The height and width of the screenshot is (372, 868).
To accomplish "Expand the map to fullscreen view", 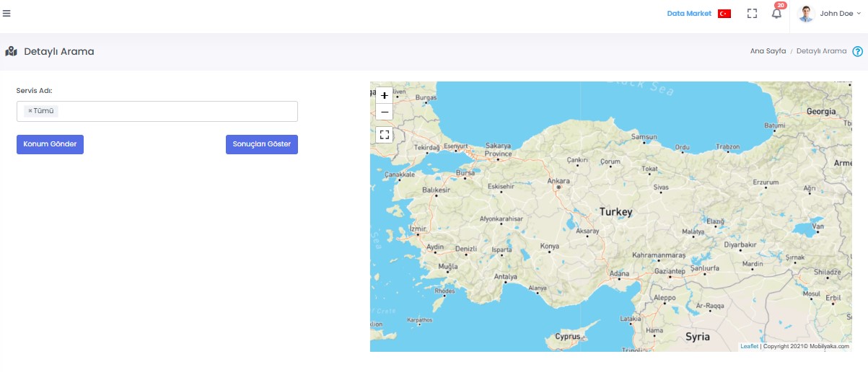I will pyautogui.click(x=385, y=135).
